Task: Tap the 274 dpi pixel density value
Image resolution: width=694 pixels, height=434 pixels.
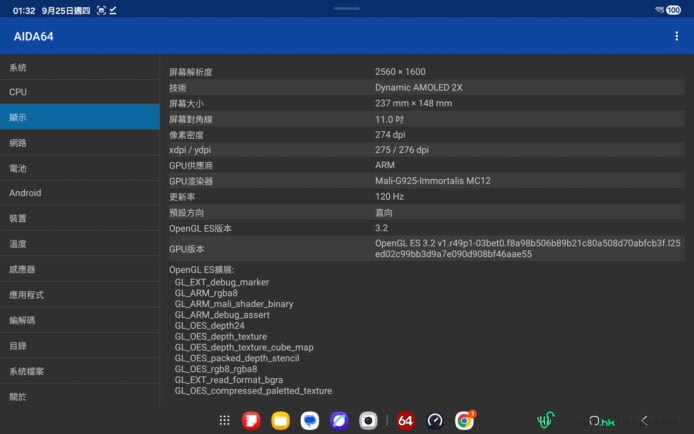Action: click(x=390, y=134)
